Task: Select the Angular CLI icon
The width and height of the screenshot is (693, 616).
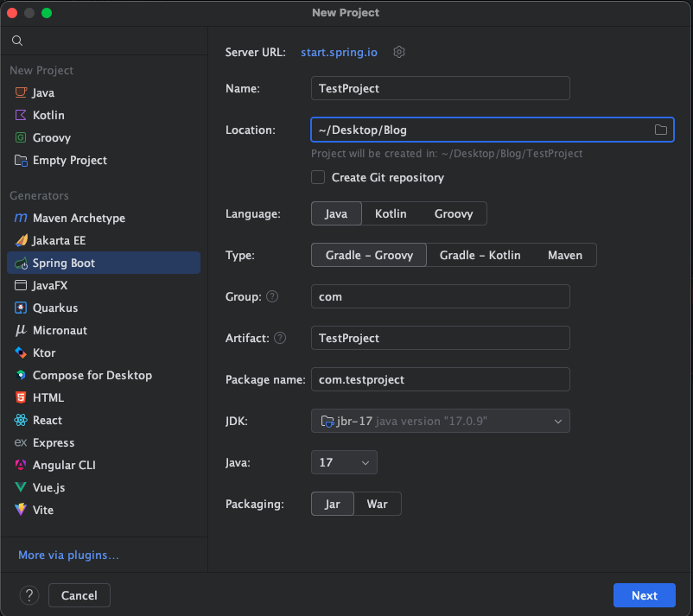Action: pos(21,465)
